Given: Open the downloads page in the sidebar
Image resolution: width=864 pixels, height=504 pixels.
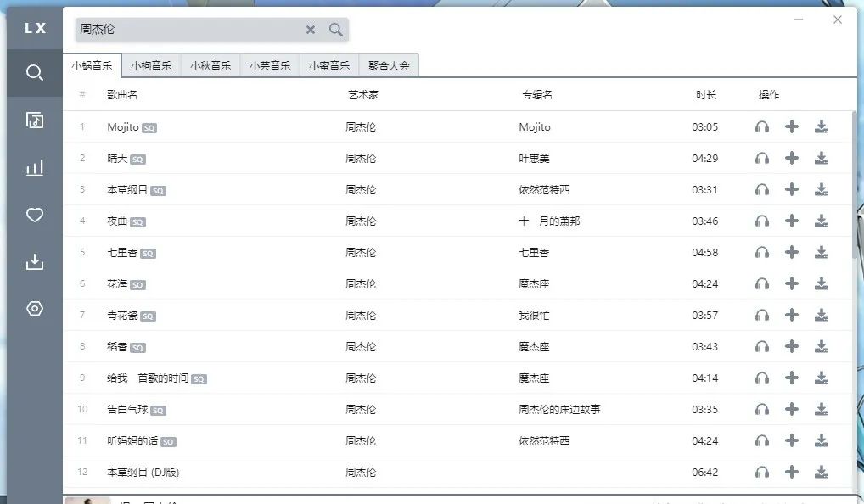Looking at the screenshot, I should (x=34, y=261).
